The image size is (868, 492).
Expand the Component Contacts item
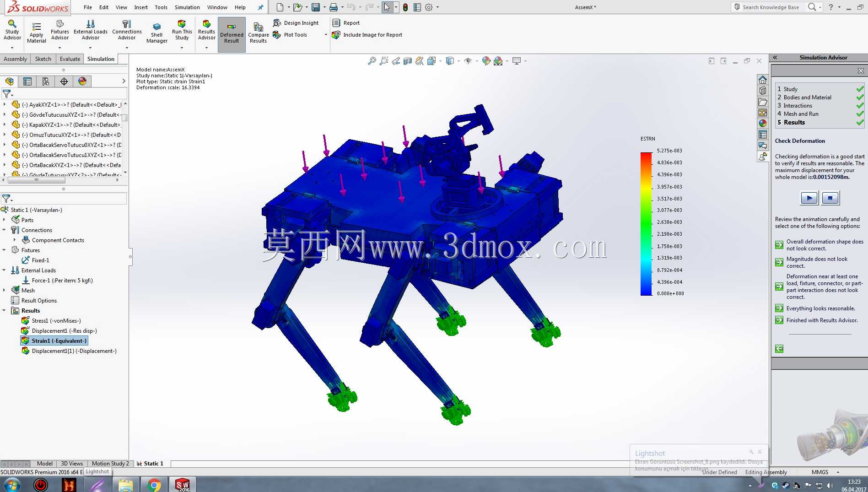coord(15,240)
